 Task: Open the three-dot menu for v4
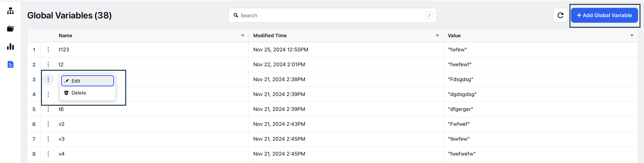tap(48, 154)
